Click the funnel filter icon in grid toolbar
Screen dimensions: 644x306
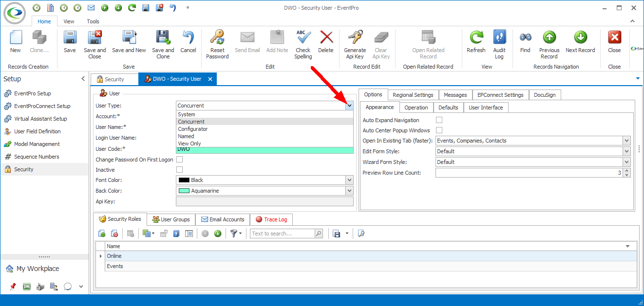coord(234,234)
